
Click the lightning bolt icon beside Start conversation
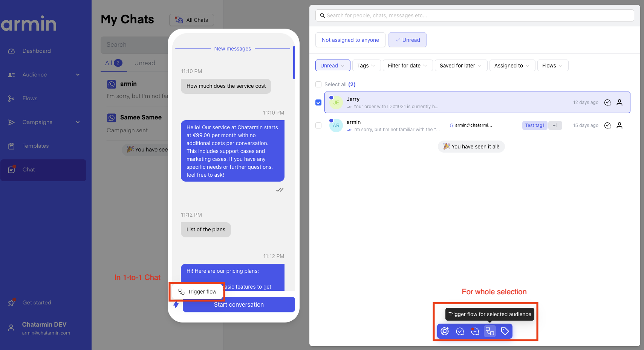point(176,304)
